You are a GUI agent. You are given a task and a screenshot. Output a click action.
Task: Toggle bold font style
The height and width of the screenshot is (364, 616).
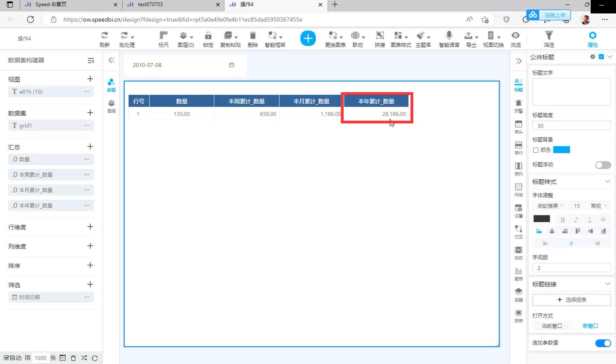click(x=563, y=220)
